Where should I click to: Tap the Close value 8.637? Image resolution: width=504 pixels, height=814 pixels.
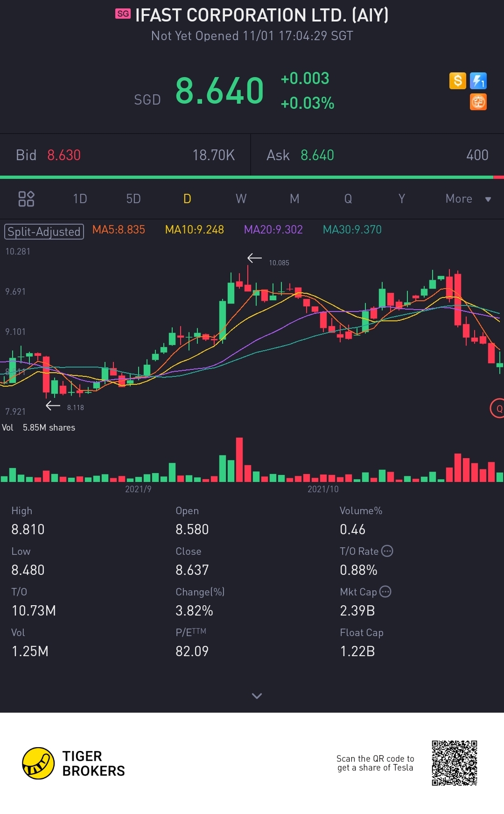click(192, 570)
